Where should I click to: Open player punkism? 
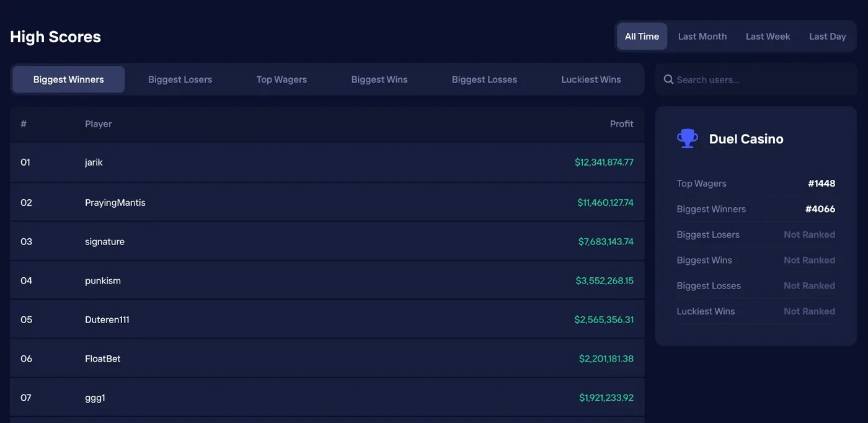tap(103, 281)
